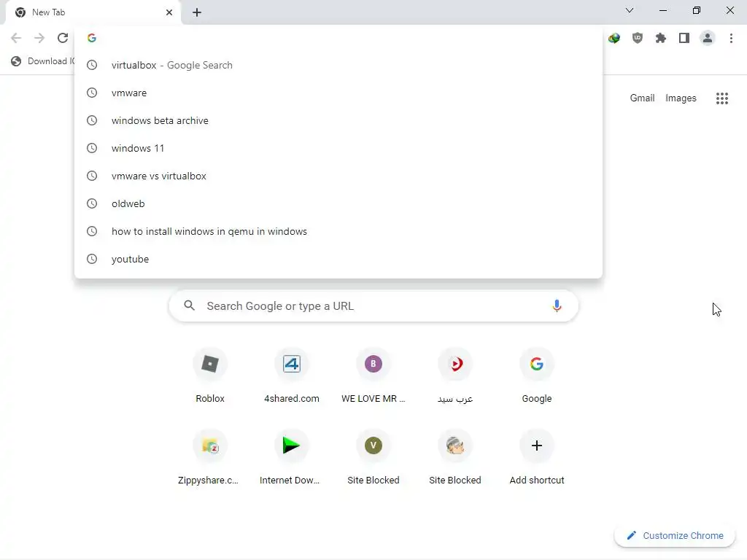Open the Site Blocked shortcut with avatar icon

click(x=455, y=458)
